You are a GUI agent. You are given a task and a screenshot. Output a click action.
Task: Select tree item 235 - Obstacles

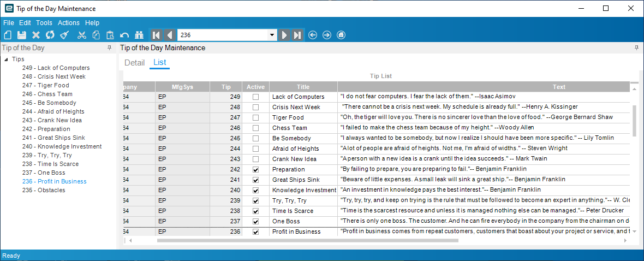coord(44,190)
